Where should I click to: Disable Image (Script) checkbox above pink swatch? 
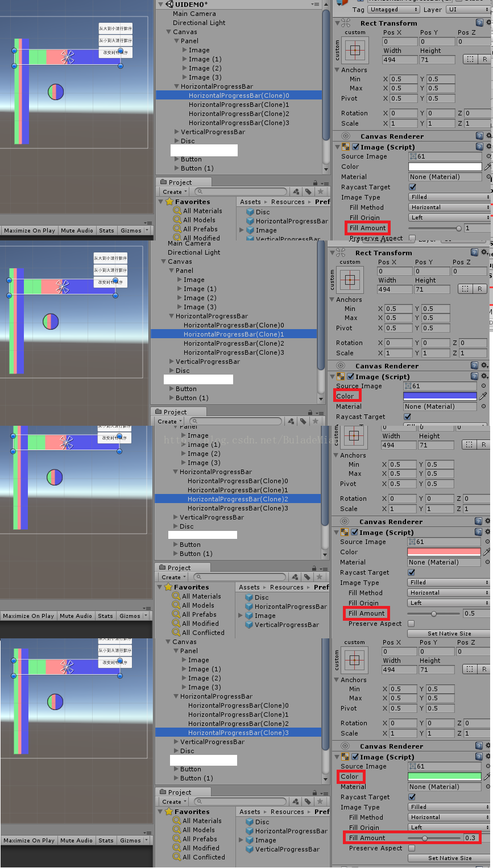tap(354, 533)
